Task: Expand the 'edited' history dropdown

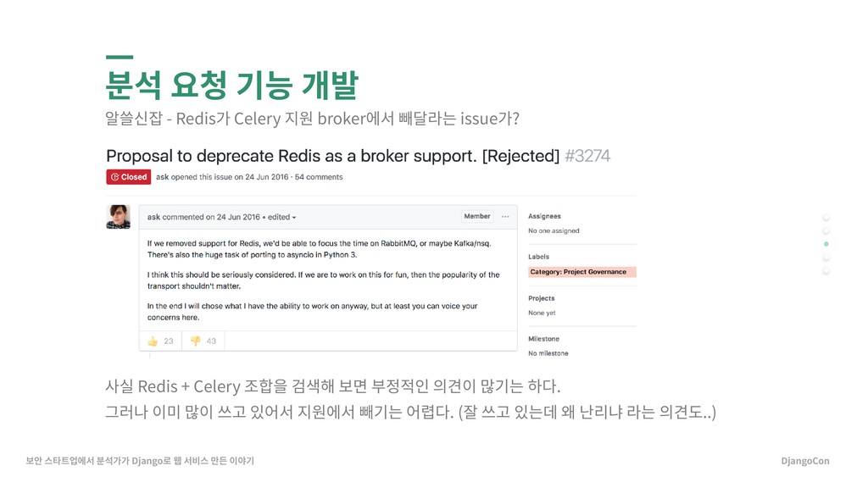Action: pyautogui.click(x=281, y=217)
